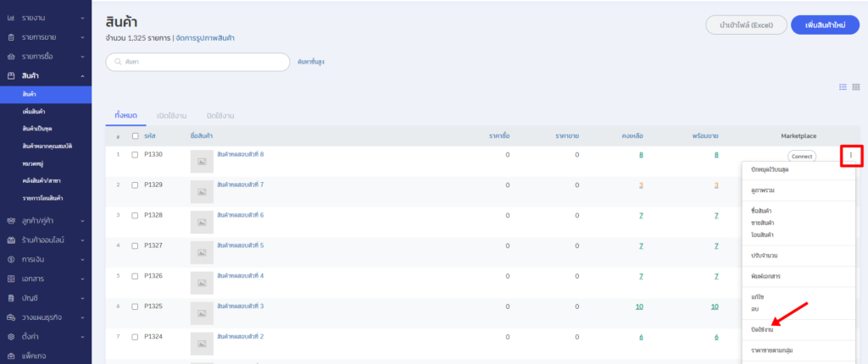The height and width of the screenshot is (364, 868).
Task: Switch to list view icon
Action: click(843, 87)
